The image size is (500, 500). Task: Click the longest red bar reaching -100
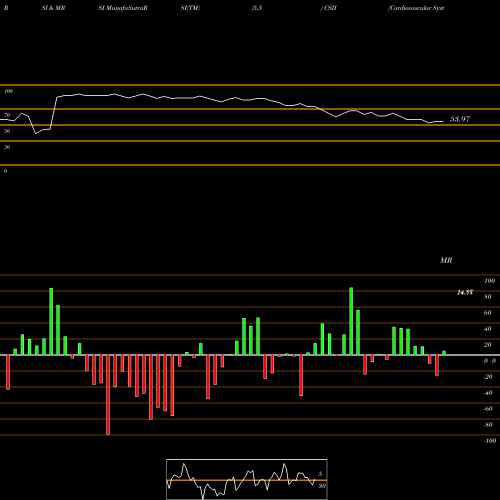[108, 395]
